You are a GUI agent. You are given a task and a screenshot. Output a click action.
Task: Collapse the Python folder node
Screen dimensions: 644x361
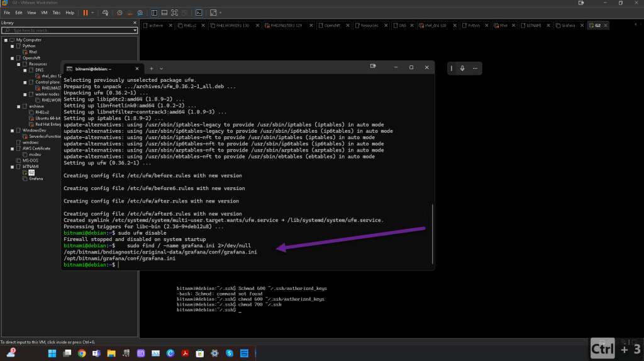click(13, 47)
